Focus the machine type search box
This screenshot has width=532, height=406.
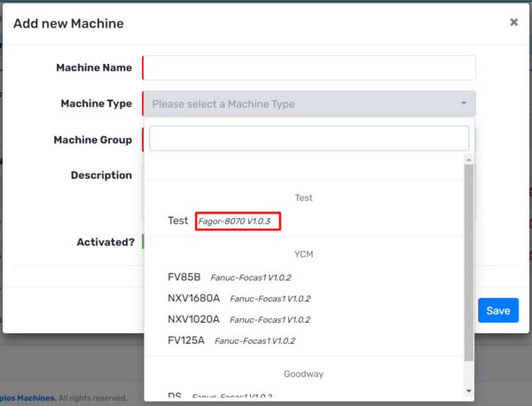309,138
